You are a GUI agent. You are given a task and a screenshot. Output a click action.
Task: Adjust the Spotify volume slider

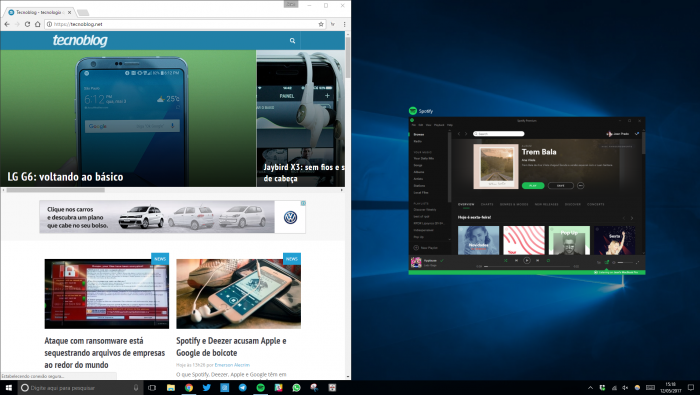tap(625, 262)
